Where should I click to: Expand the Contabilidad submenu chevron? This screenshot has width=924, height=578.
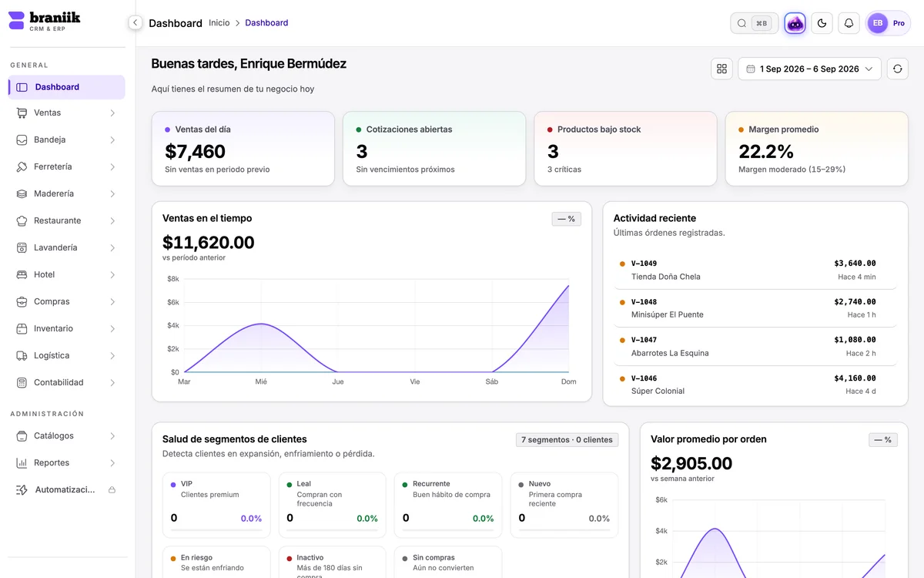(112, 382)
